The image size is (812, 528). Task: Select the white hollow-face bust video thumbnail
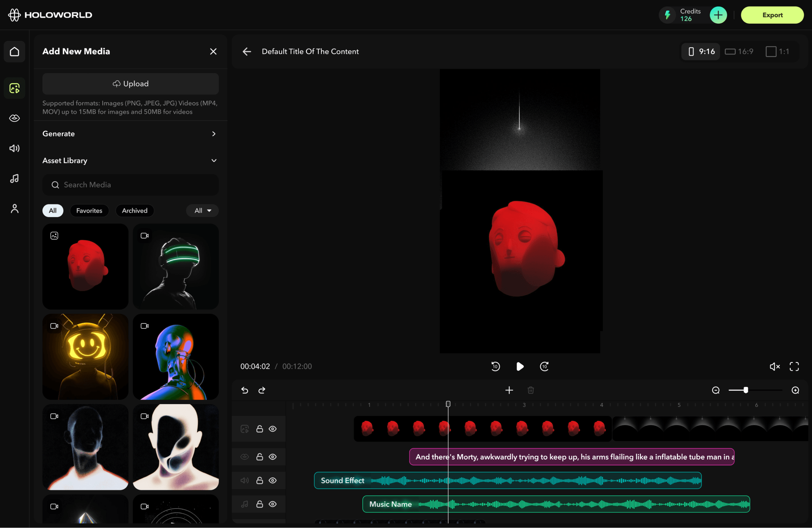click(176, 447)
